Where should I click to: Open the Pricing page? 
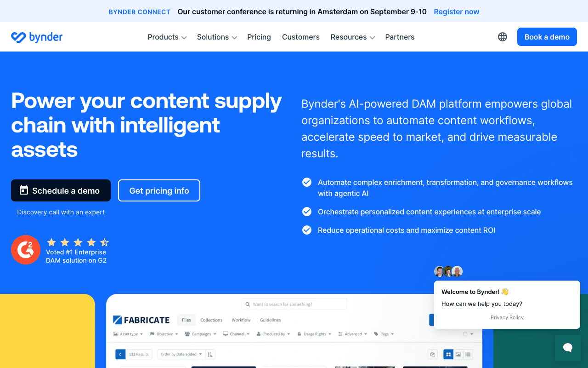pyautogui.click(x=259, y=37)
